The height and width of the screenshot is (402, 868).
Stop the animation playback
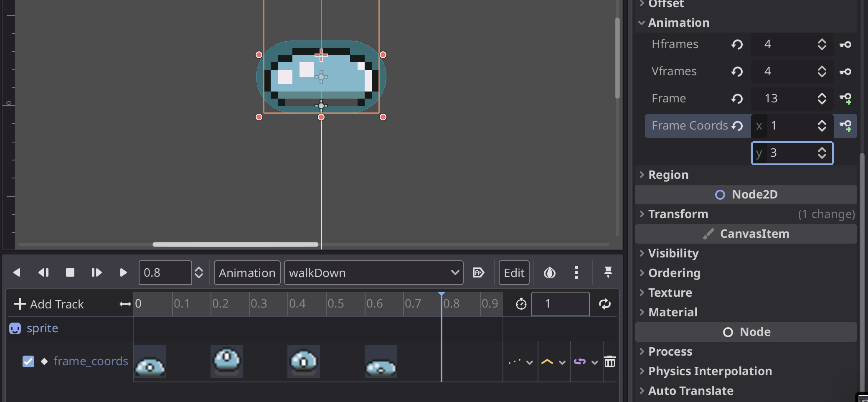(70, 273)
